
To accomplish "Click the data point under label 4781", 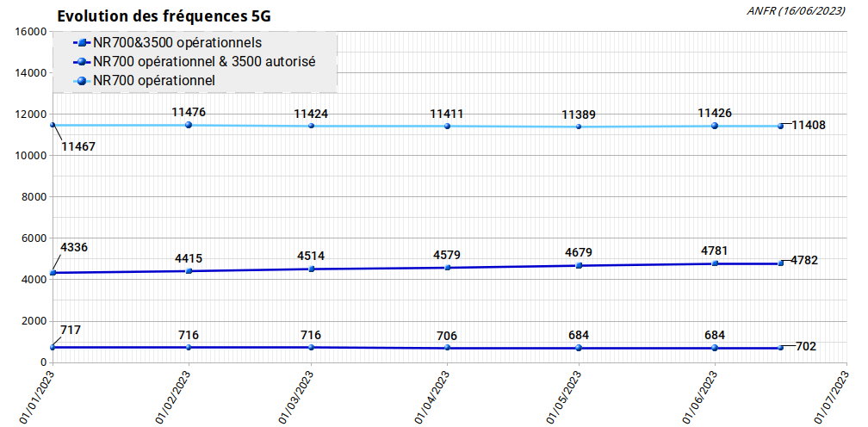I will pos(715,263).
